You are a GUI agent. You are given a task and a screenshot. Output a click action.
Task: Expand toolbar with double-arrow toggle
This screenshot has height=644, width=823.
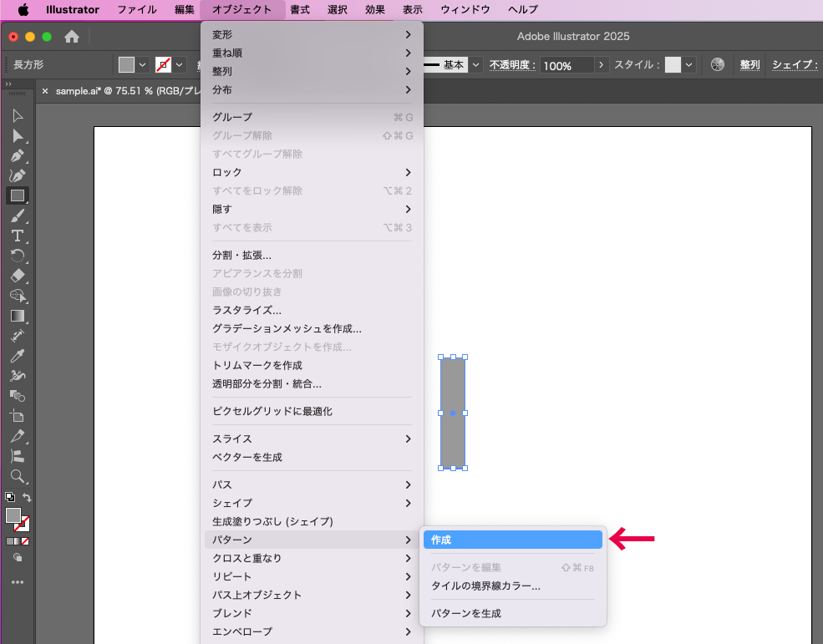point(8,84)
